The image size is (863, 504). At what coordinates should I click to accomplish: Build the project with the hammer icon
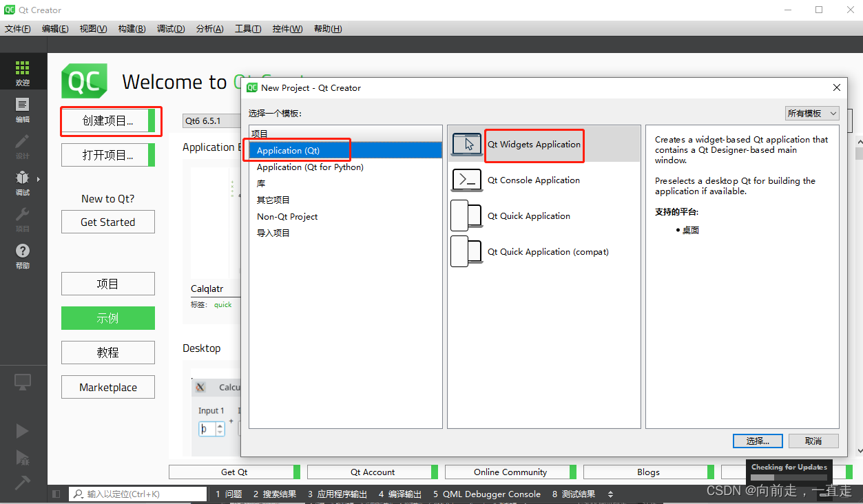pyautogui.click(x=23, y=482)
